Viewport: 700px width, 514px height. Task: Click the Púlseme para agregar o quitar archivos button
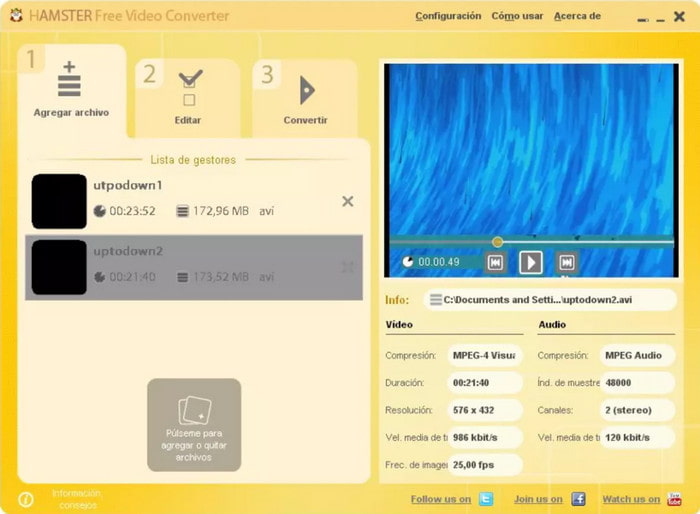coord(194,425)
